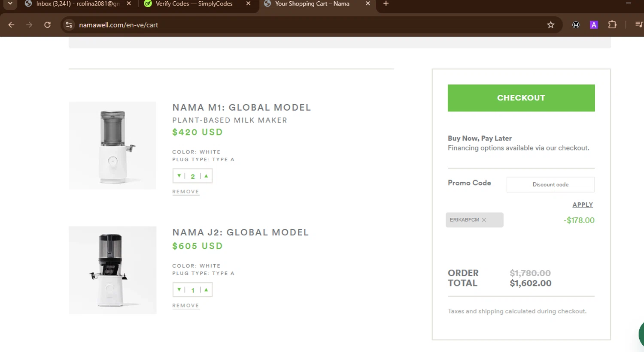Open a new browser tab
The width and height of the screenshot is (644, 352).
(x=386, y=3)
